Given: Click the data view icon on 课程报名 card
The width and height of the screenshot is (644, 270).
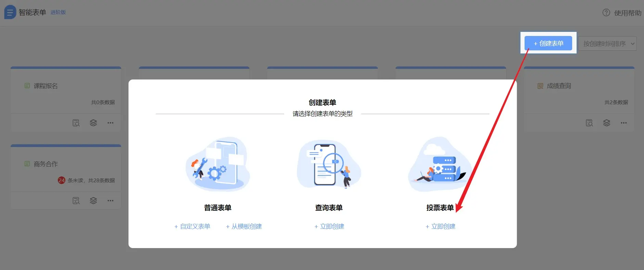Looking at the screenshot, I should [76, 123].
